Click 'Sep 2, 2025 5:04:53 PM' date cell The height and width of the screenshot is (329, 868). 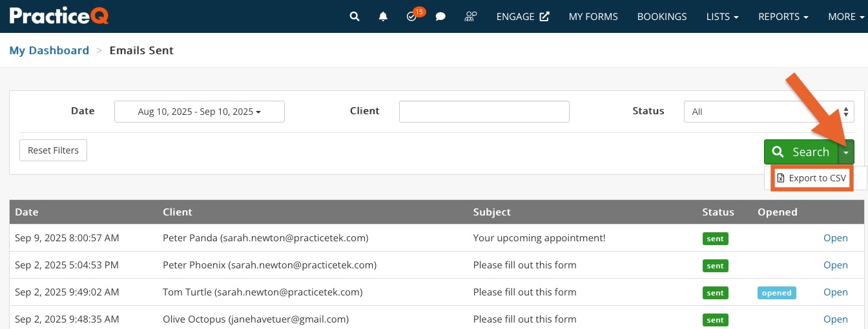67,265
